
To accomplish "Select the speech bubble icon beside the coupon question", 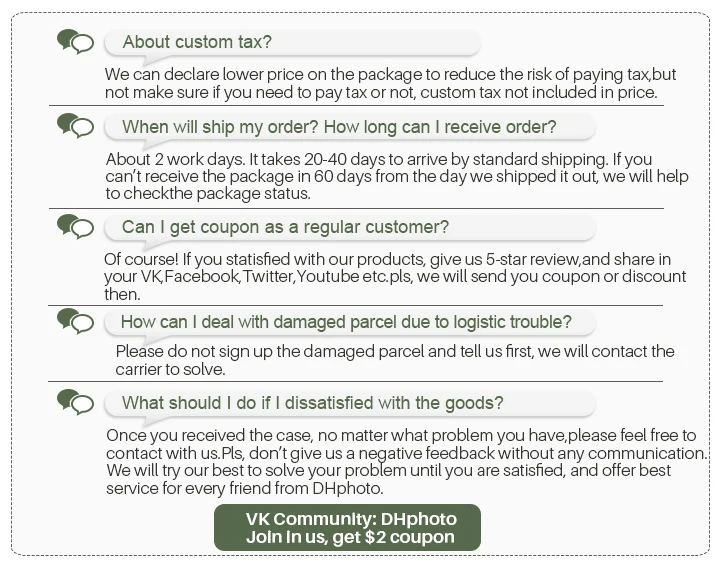I will (75, 226).
